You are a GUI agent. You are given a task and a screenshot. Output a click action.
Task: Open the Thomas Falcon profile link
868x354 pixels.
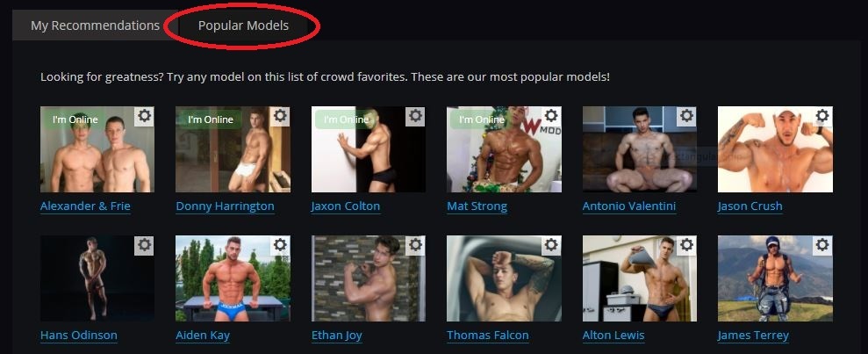488,336
